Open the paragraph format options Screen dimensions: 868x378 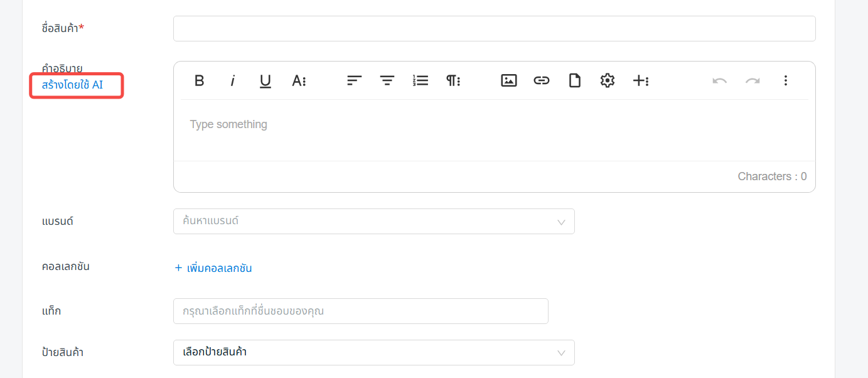coord(453,80)
